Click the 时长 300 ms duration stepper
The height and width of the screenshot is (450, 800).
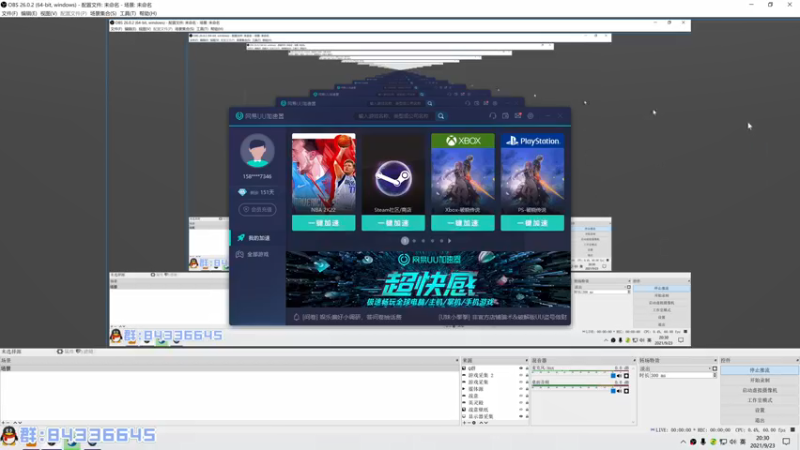(x=715, y=376)
